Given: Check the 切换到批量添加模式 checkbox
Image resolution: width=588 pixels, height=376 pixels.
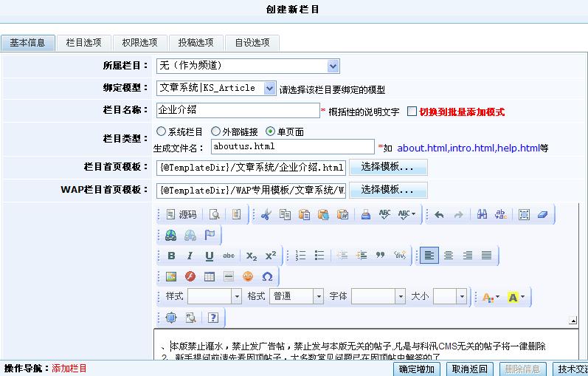Looking at the screenshot, I should click(x=412, y=112).
